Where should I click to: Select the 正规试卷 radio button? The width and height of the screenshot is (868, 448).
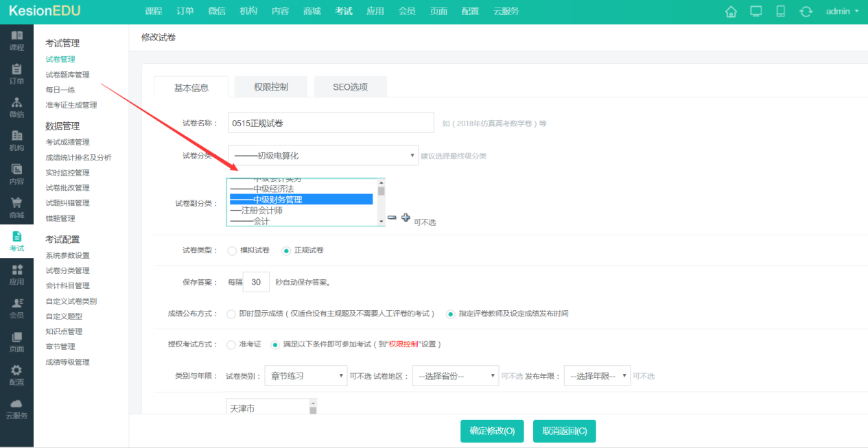click(285, 250)
